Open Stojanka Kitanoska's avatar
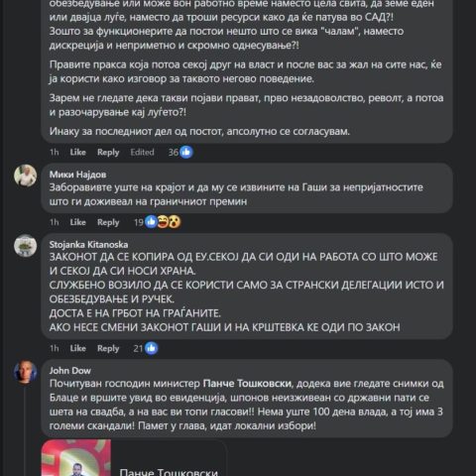Viewport: 476px width, 476px height. [x=26, y=246]
